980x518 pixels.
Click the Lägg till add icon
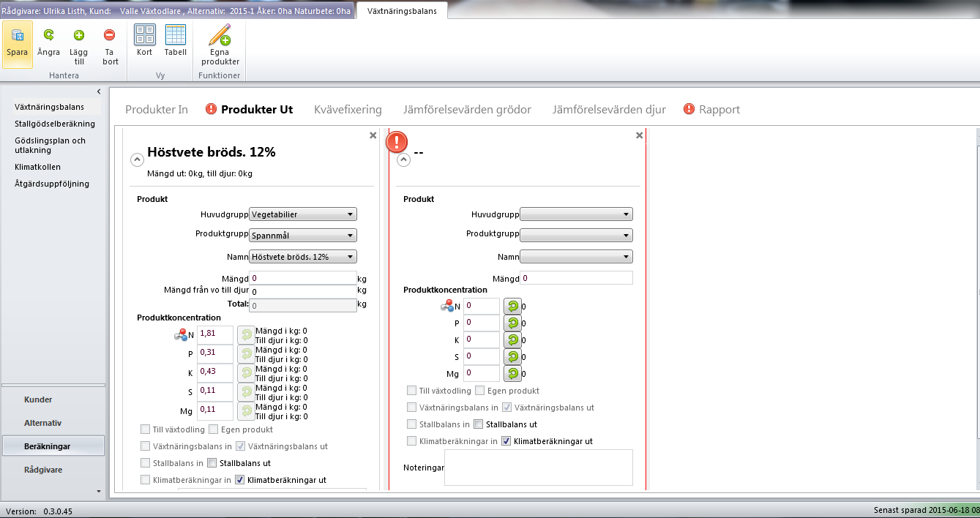[79, 34]
